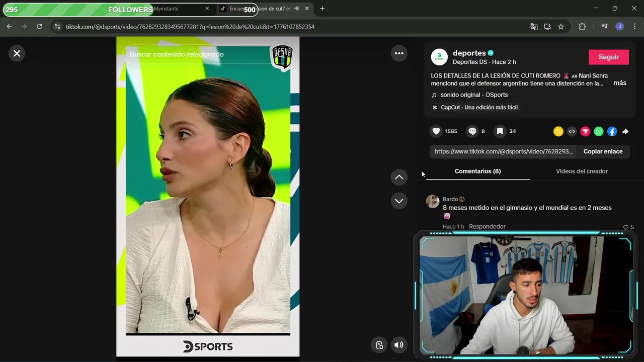The image size is (644, 362).
Task: Mute tab via speaker icon on TikTok tab
Action: coord(297,9)
